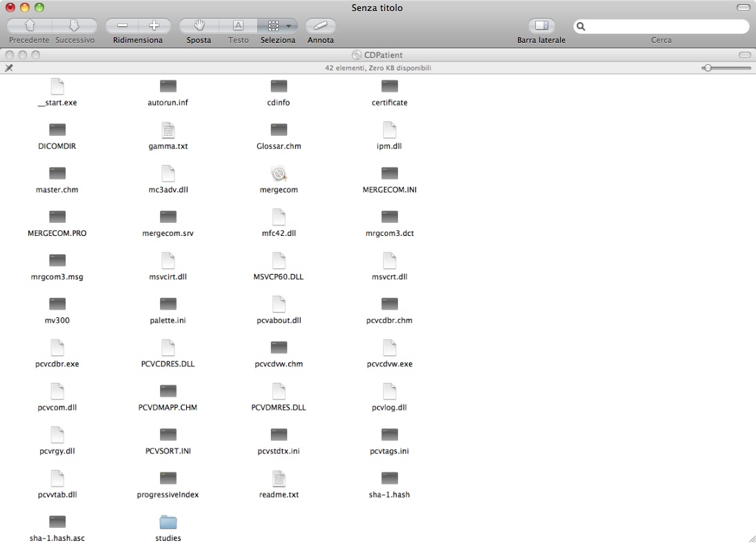The height and width of the screenshot is (543, 756).
Task: Activate the Seleziona marquee tool
Action: 273,26
